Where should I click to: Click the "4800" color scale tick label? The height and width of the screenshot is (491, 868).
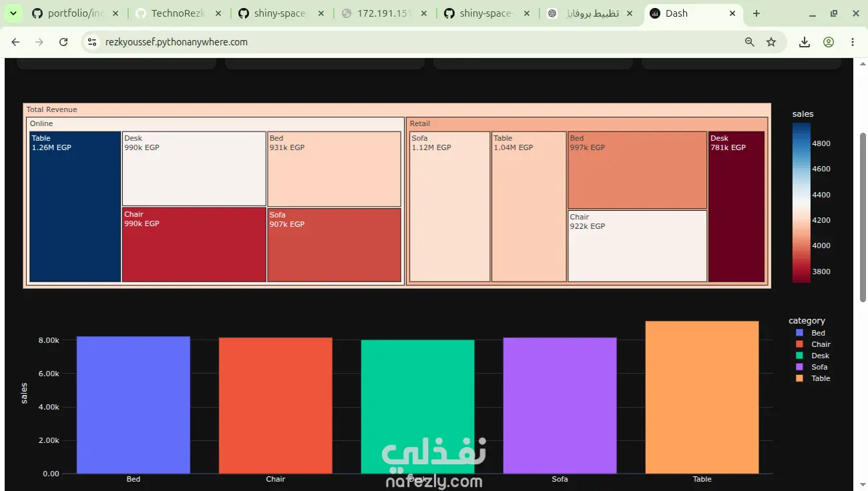821,143
